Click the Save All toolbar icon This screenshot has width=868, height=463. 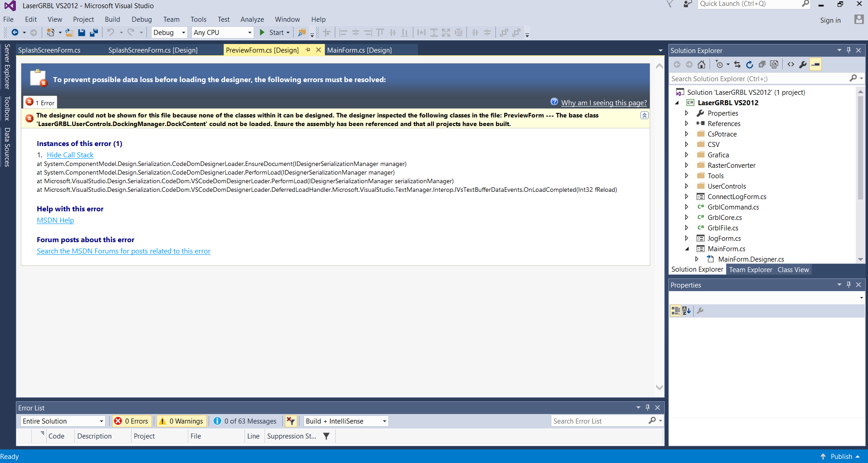[94, 32]
